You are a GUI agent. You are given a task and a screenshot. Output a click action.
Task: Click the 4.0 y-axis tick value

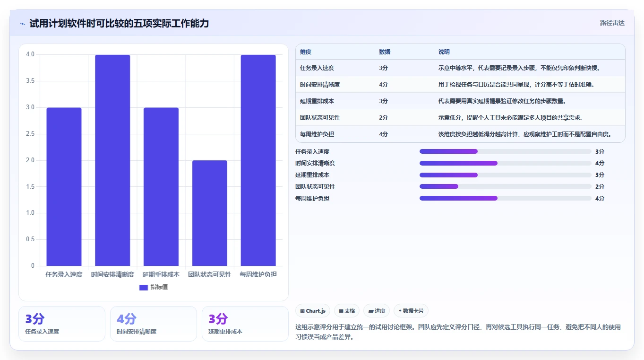(30, 54)
